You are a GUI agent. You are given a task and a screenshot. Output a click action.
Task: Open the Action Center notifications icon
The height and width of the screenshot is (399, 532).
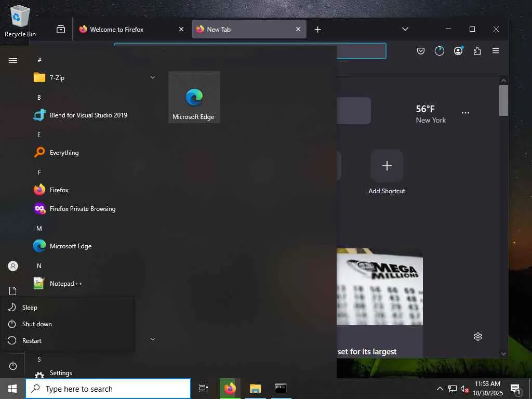pyautogui.click(x=515, y=389)
